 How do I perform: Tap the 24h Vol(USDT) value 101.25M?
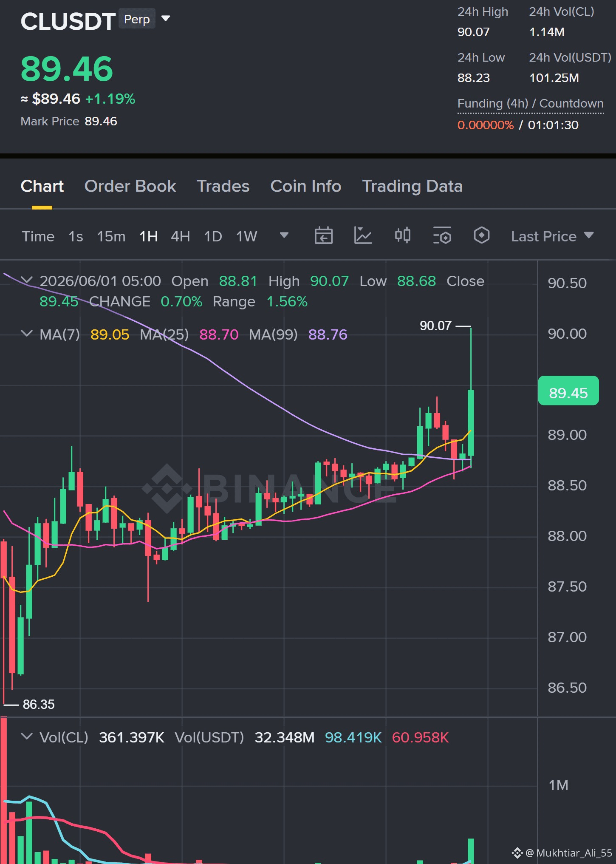pyautogui.click(x=554, y=78)
